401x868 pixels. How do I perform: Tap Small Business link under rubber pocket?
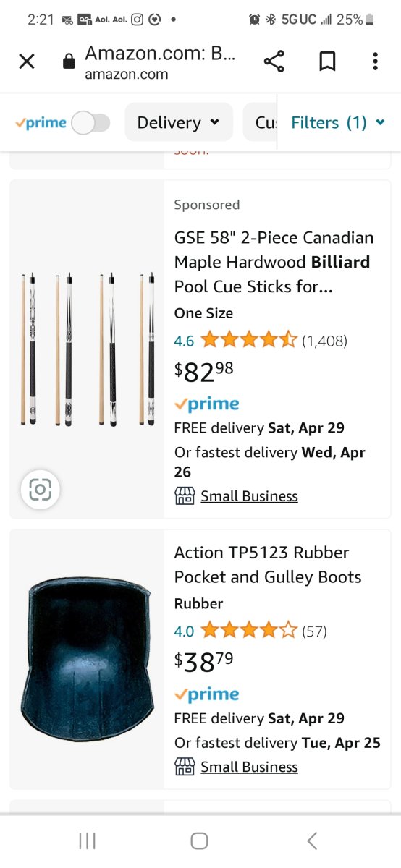[x=249, y=767]
